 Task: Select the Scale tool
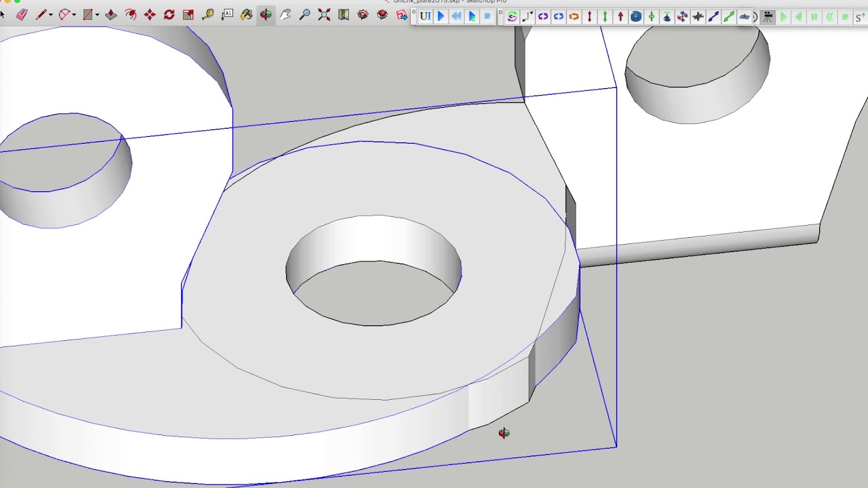click(189, 14)
